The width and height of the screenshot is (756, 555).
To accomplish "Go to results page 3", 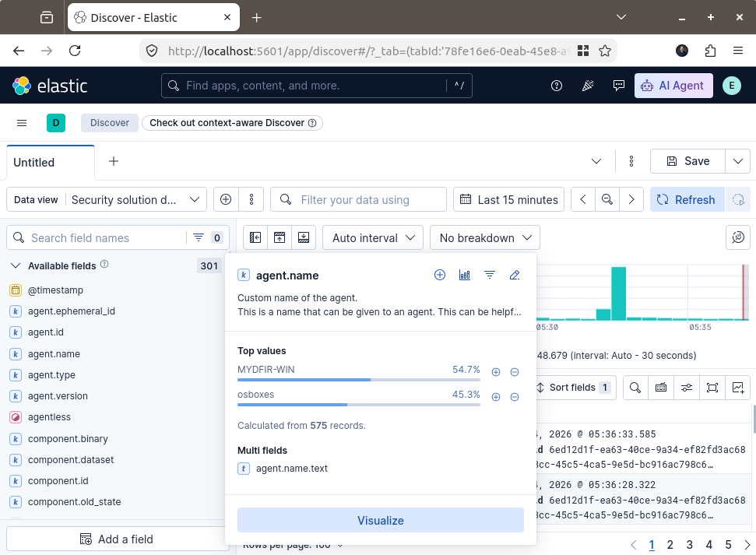I will click(x=690, y=544).
